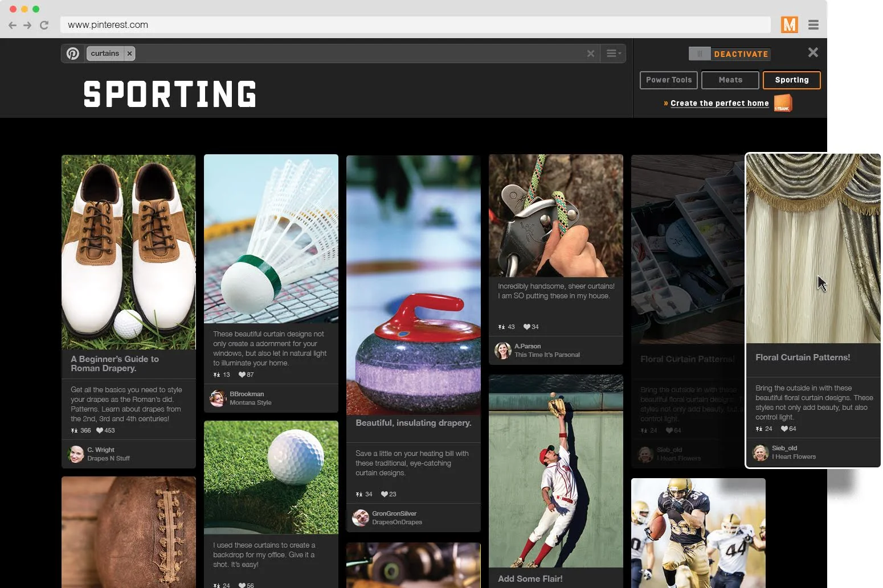Go back with the browser back arrow
Screen dimensions: 883x588
pos(13,25)
